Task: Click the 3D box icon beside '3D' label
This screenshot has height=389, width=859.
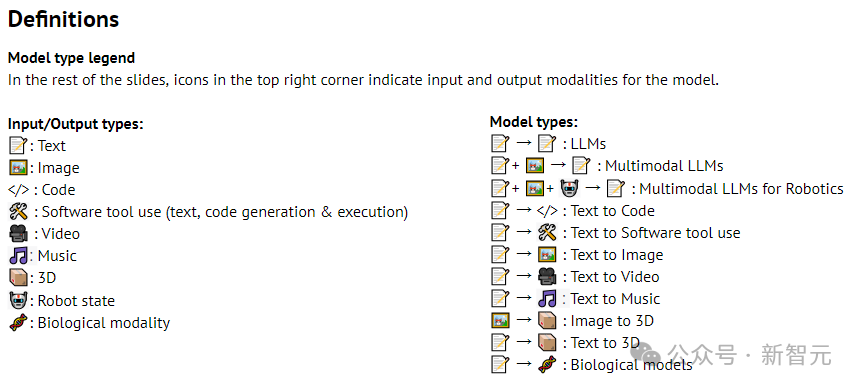Action: tap(18, 278)
